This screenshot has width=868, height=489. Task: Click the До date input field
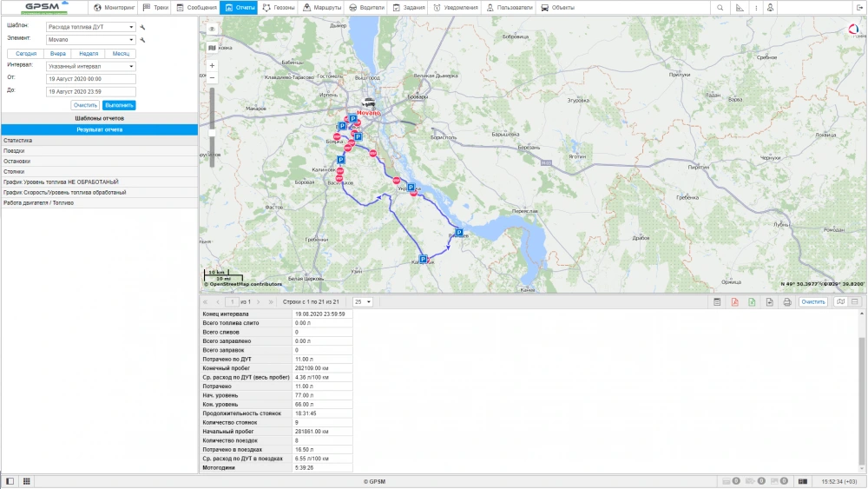click(x=91, y=92)
